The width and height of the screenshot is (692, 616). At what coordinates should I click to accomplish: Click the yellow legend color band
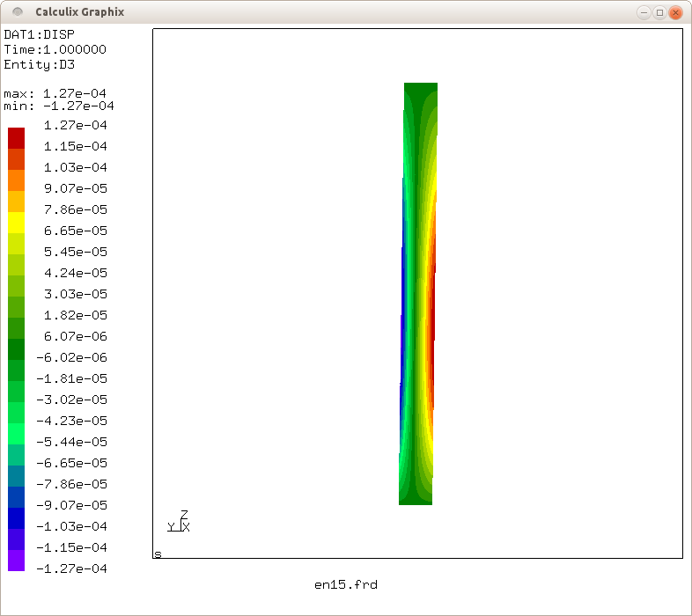pyautogui.click(x=17, y=223)
